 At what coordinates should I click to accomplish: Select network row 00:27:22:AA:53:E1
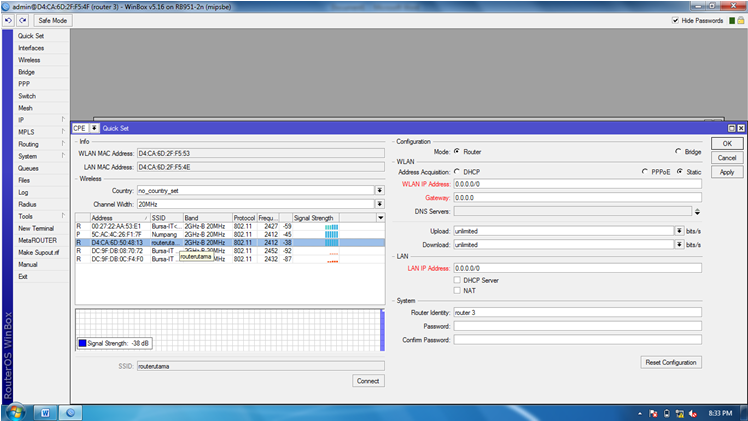[230, 226]
